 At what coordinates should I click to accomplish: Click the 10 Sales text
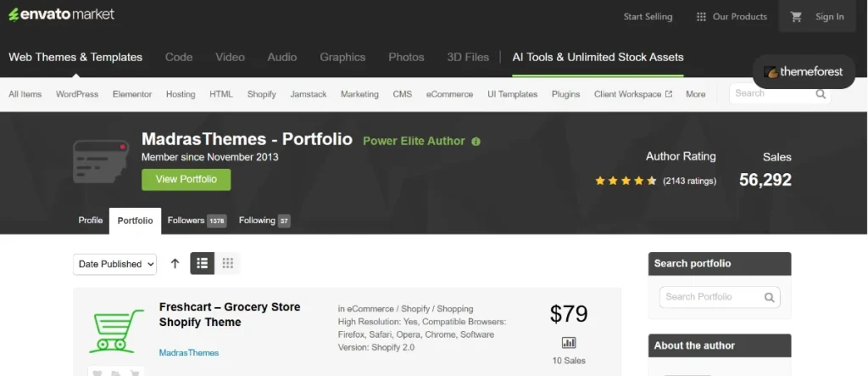pos(569,361)
